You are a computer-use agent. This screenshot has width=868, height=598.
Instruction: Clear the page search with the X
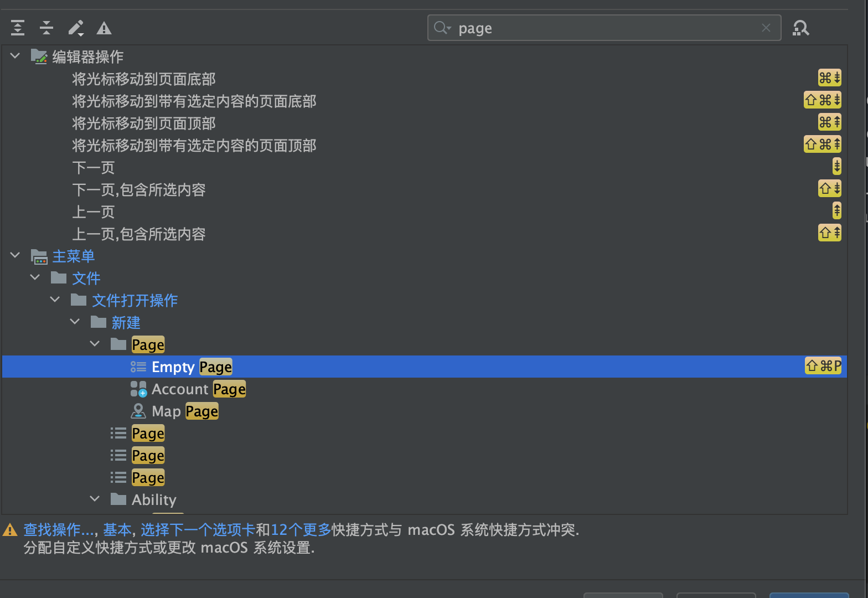click(x=766, y=28)
